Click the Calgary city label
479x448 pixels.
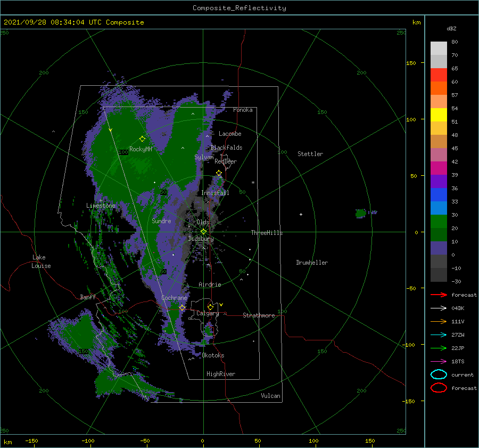[x=208, y=313]
